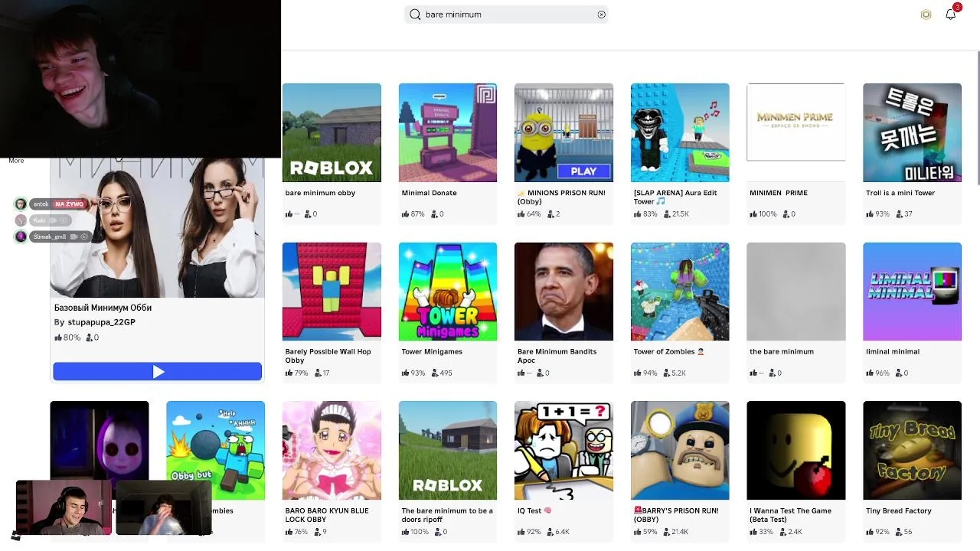The image size is (980, 551).
Task: Click the More label in sidebar
Action: (16, 161)
